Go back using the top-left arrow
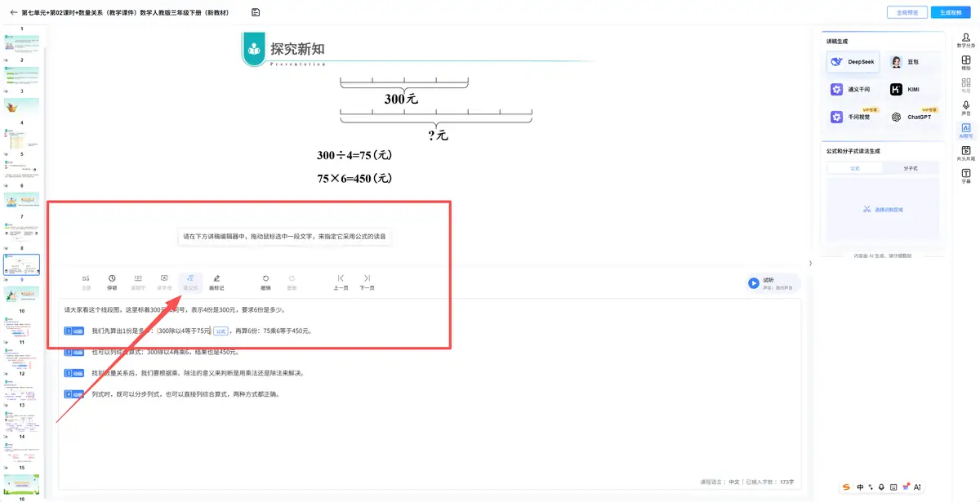The width and height of the screenshot is (980, 502). (13, 12)
